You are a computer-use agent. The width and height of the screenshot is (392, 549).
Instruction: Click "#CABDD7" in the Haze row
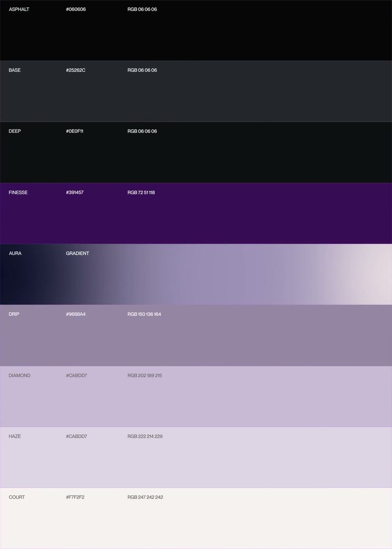click(76, 437)
